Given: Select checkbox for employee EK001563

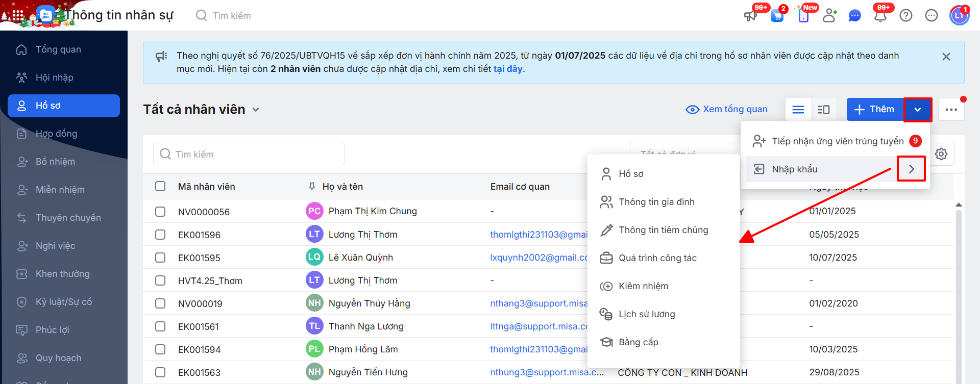Looking at the screenshot, I should (x=160, y=372).
